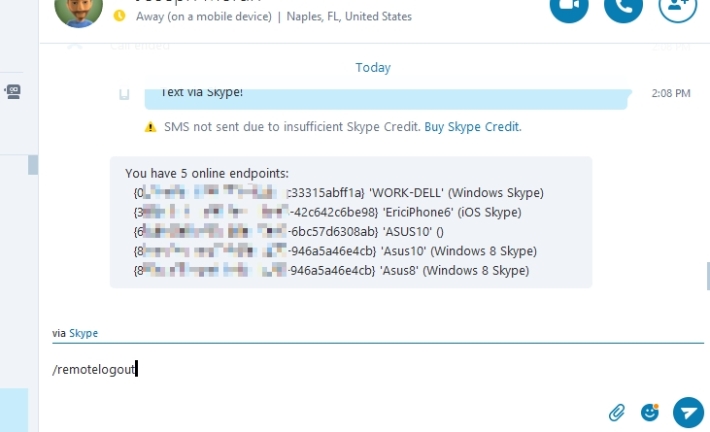710x432 pixels.
Task: Add people to this conversation
Action: (x=677, y=7)
